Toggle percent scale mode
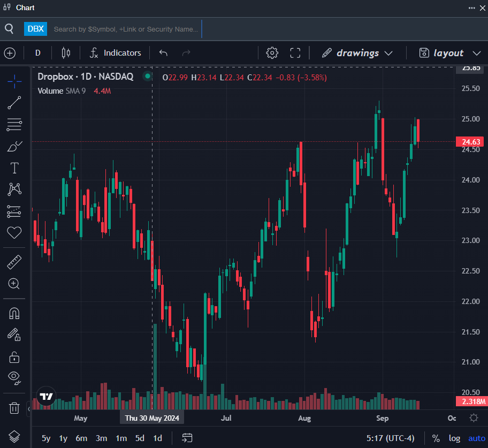The image size is (488, 448). (x=436, y=438)
